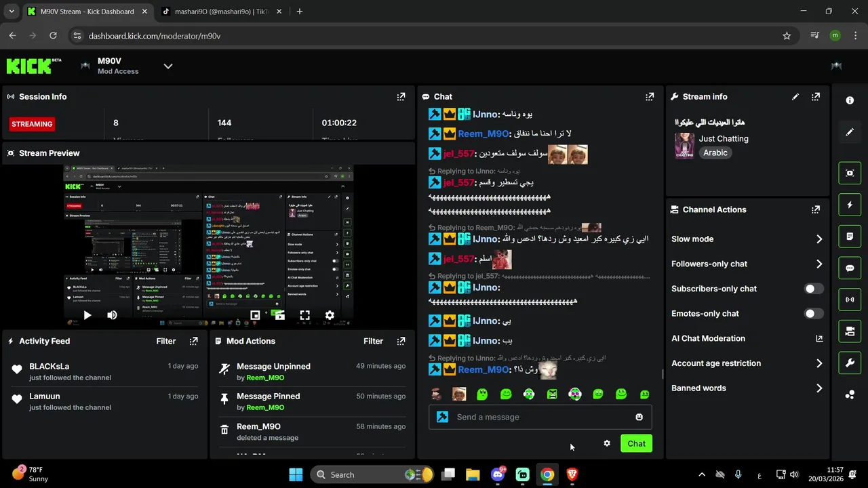This screenshot has width=868, height=488.
Task: Toggle Channel Actions widget in sidebar
Action: pyautogui.click(x=850, y=331)
